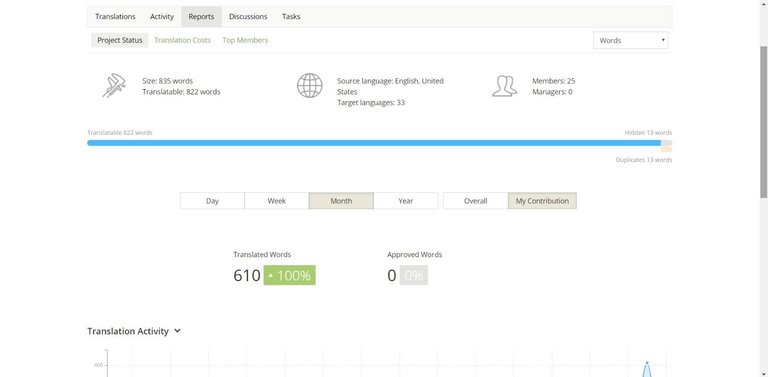Click 'Source language: English, United States' text
The width and height of the screenshot is (768, 377).
[390, 86]
